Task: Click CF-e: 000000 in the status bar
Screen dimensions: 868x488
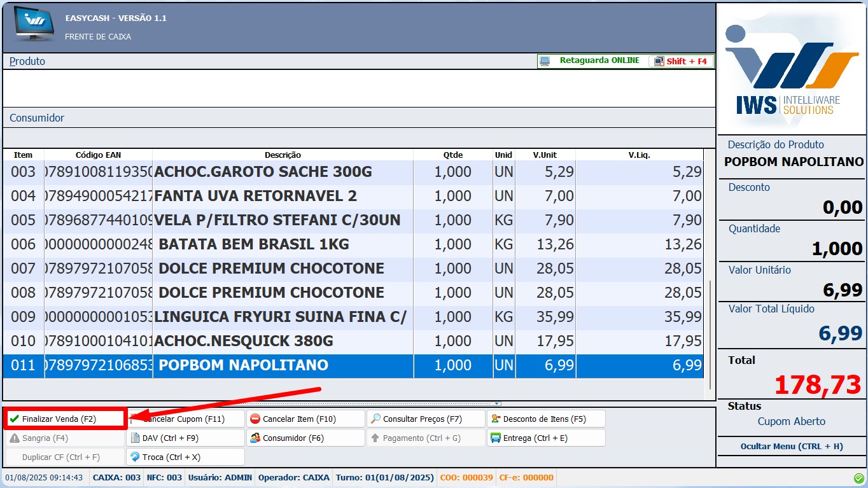Action: click(x=526, y=477)
